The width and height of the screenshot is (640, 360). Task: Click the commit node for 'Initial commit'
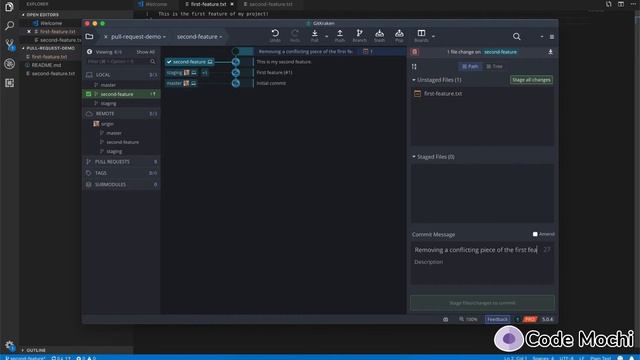point(236,83)
